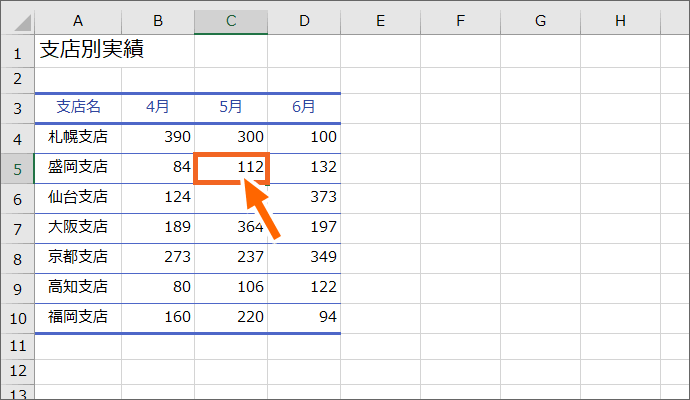Select row 1 header

18,51
